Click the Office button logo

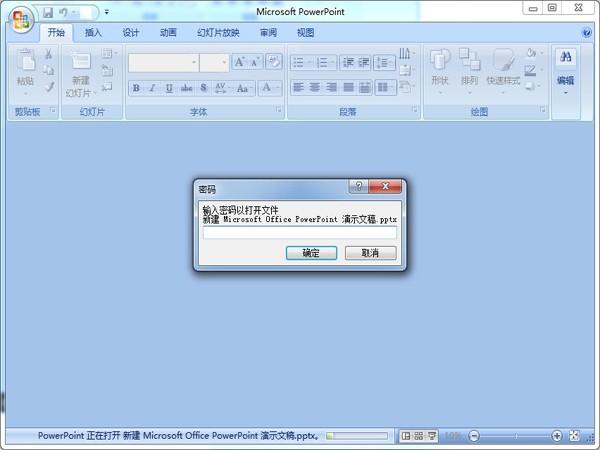pyautogui.click(x=21, y=20)
